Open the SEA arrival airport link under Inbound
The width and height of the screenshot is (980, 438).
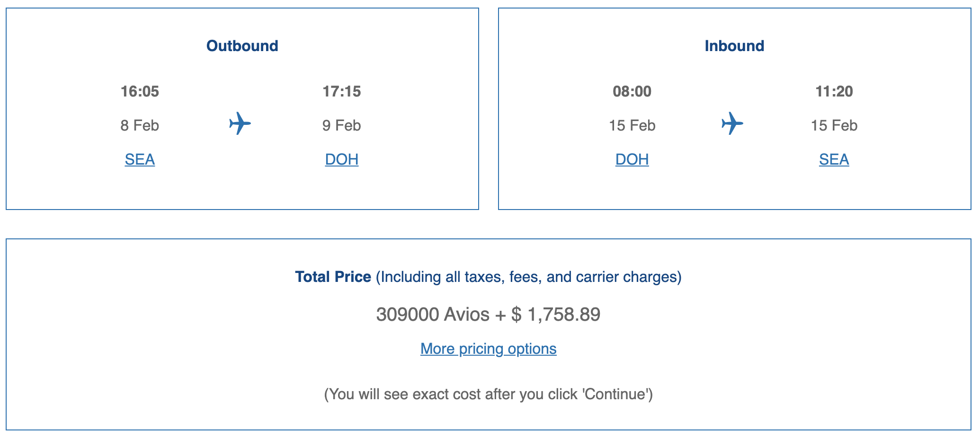[x=834, y=159]
